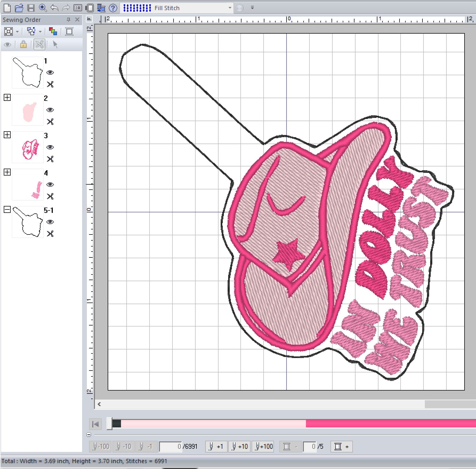Advance forward 1 stitch
Screen dimensions: 476x469
point(216,447)
